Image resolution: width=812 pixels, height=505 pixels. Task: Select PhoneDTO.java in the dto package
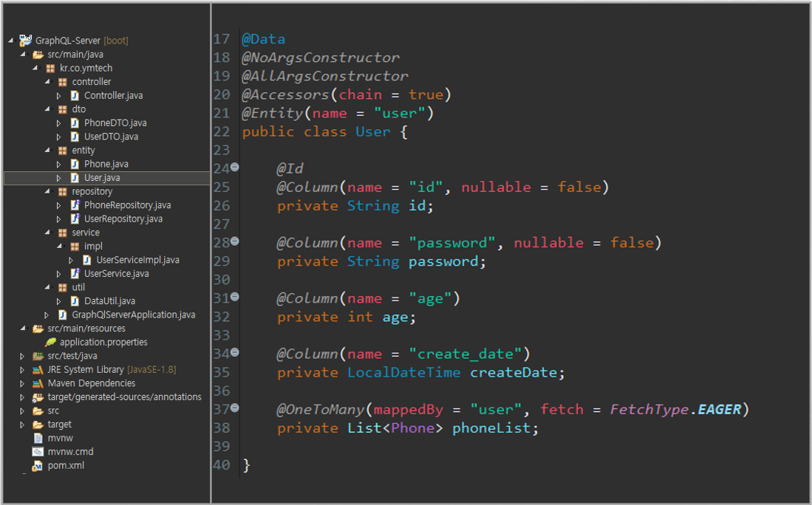pyautogui.click(x=115, y=123)
